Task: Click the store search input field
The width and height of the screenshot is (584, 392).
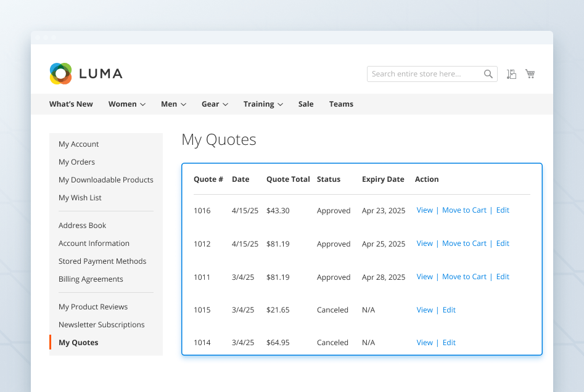Action: pos(426,73)
